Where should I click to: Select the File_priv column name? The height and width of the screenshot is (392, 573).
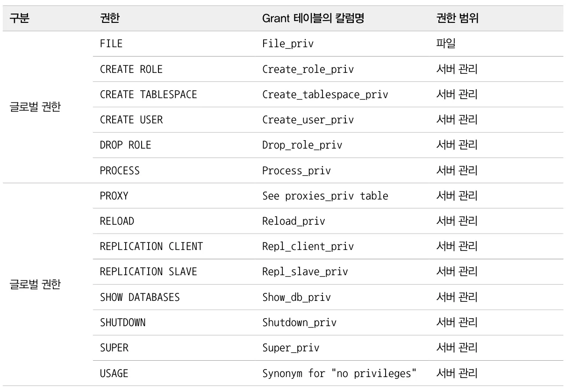coord(288,44)
